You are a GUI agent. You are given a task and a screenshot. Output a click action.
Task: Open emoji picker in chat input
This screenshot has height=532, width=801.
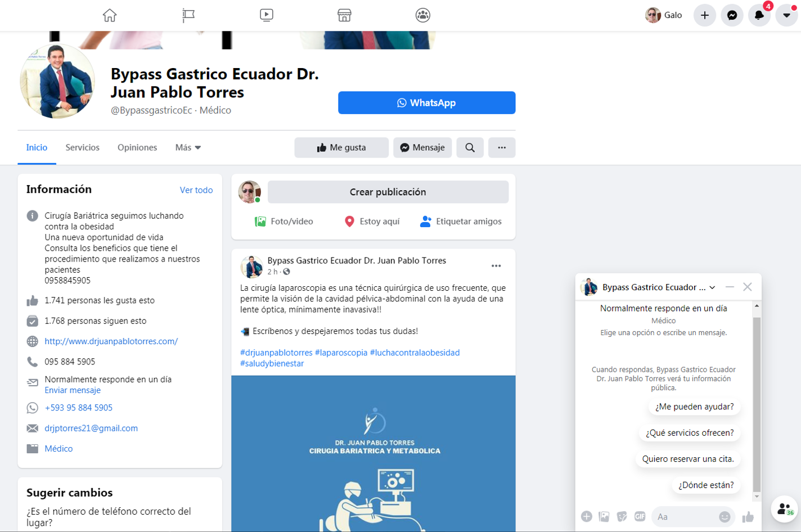(724, 517)
